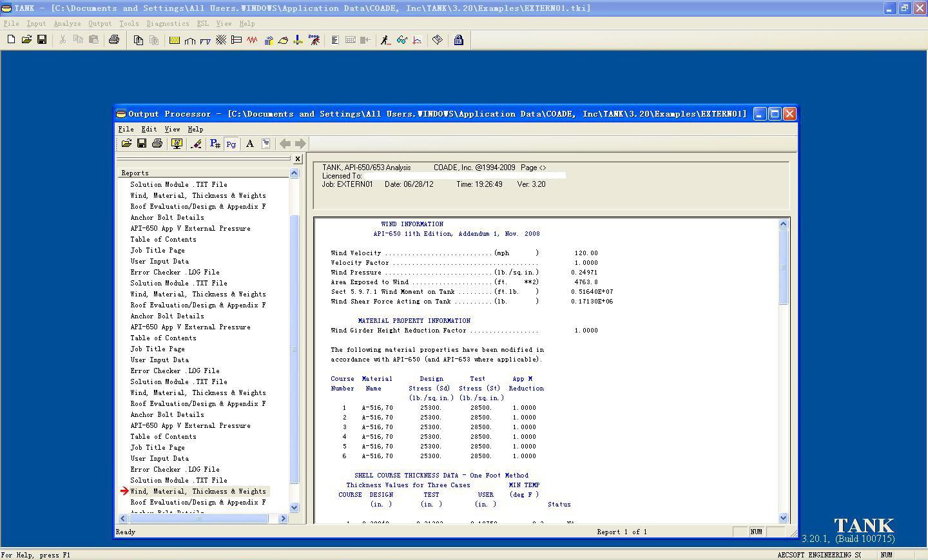Click the 'Wind Velocity' line in report
Image resolution: width=928 pixels, height=560 pixels.
coord(464,253)
